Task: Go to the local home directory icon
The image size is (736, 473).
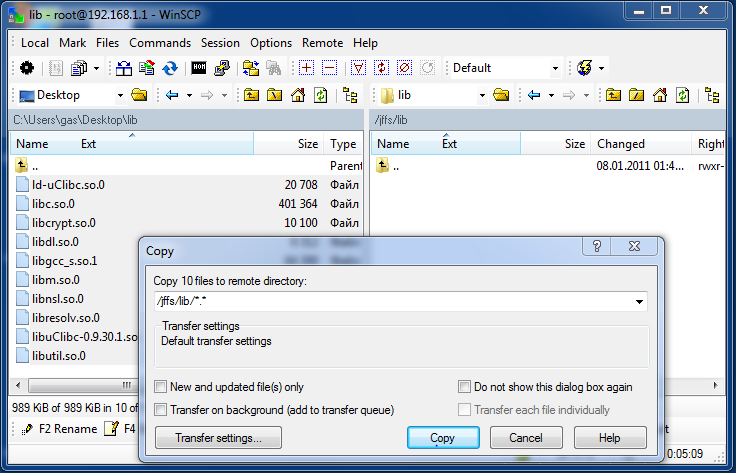Action: click(x=298, y=95)
